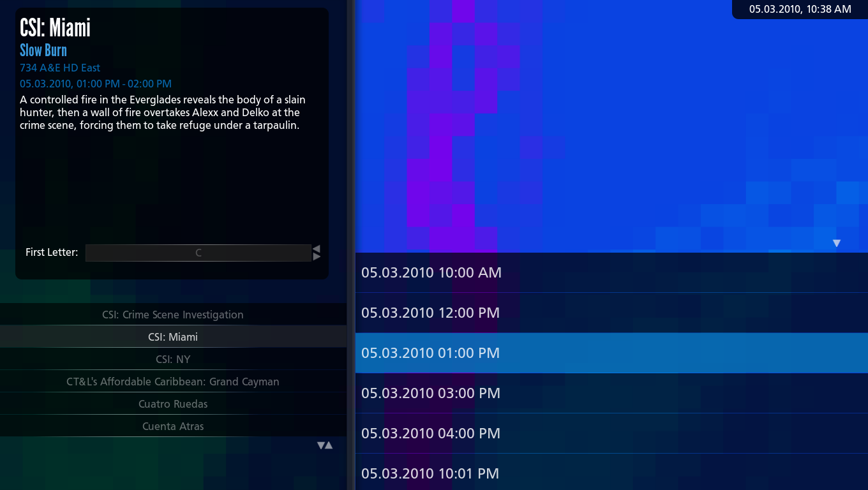Image resolution: width=868 pixels, height=490 pixels.
Task: Select the 05.03.2010 10:01 PM airing
Action: [x=611, y=473]
